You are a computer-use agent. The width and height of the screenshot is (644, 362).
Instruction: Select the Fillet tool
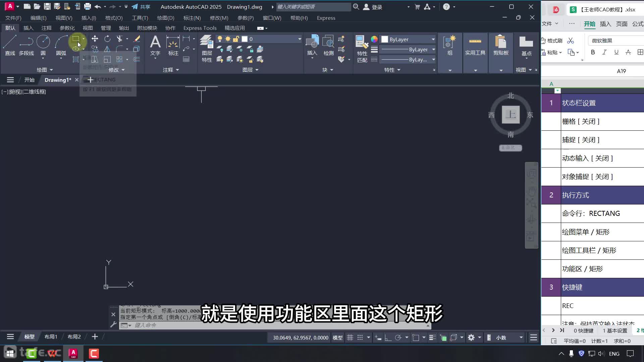click(x=119, y=49)
